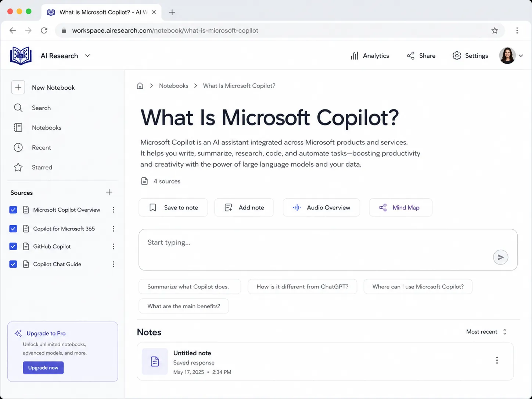Click the document icon next to 4 sources

click(145, 181)
